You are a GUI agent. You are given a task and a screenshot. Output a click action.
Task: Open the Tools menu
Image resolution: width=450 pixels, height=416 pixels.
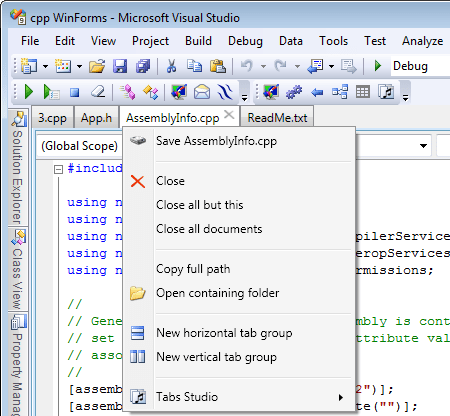tap(333, 41)
